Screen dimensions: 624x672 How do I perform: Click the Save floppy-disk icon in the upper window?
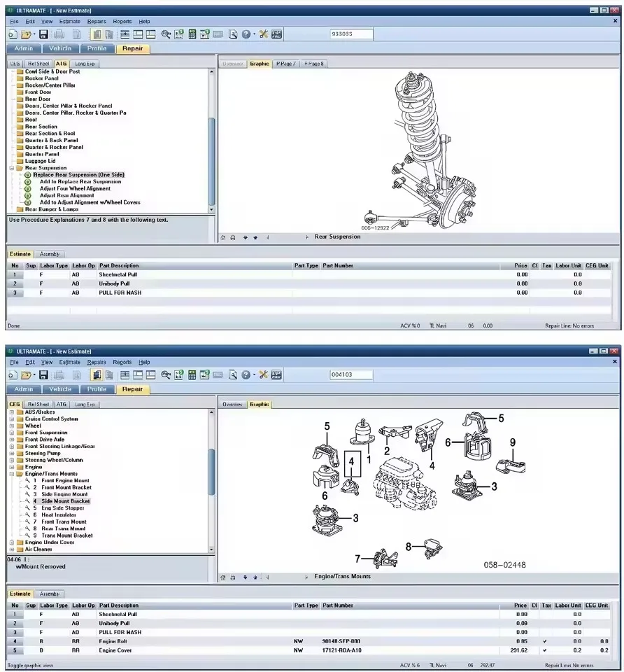pyautogui.click(x=43, y=34)
